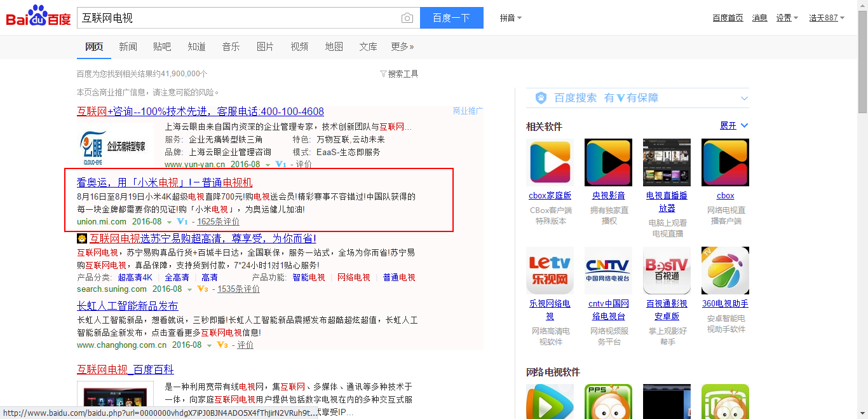
Task: Select the 智能电视 product function
Action: point(308,278)
